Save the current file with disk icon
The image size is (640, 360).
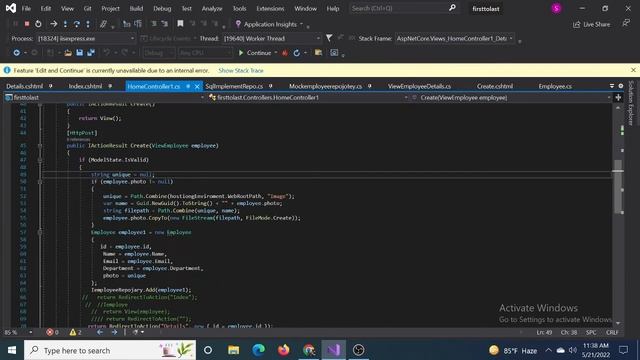click(80, 53)
